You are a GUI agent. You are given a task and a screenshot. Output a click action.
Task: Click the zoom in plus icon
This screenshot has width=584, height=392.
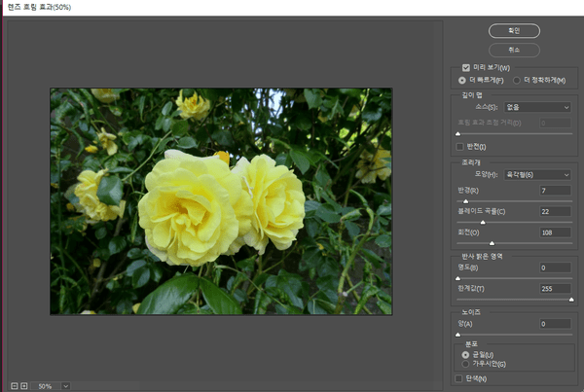point(23,386)
